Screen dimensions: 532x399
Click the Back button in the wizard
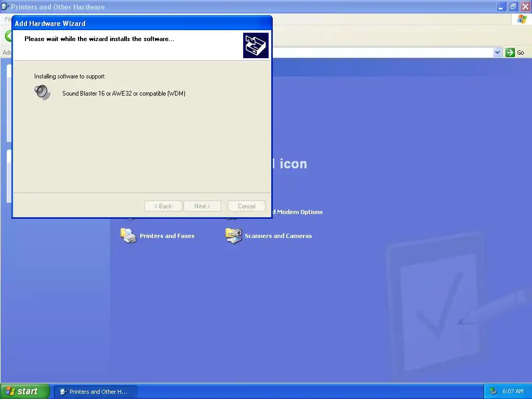(163, 206)
